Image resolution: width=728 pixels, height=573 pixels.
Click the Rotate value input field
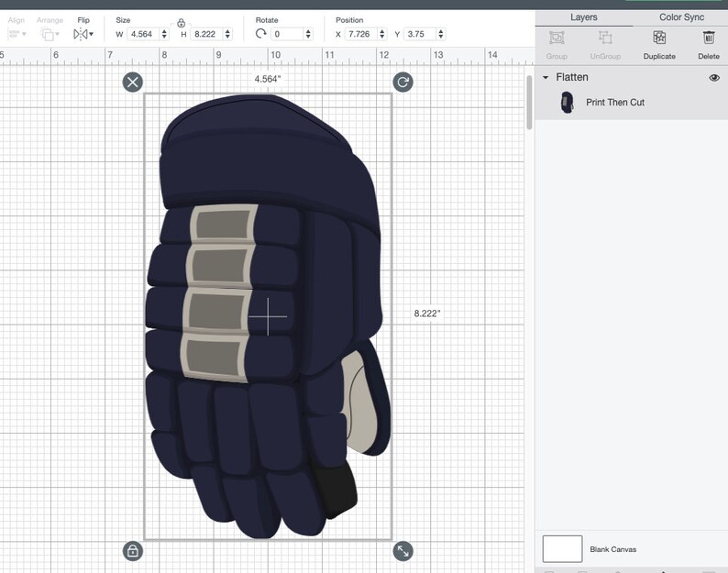coord(288,34)
